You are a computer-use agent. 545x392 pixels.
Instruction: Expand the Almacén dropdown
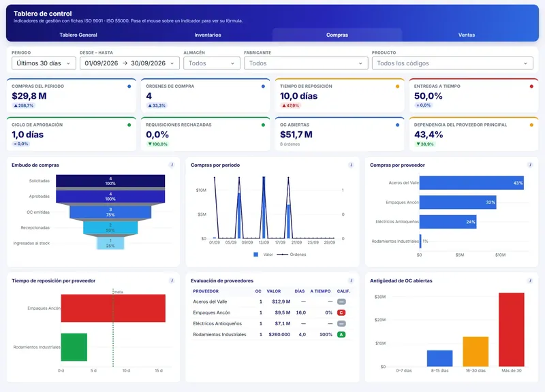(x=212, y=63)
